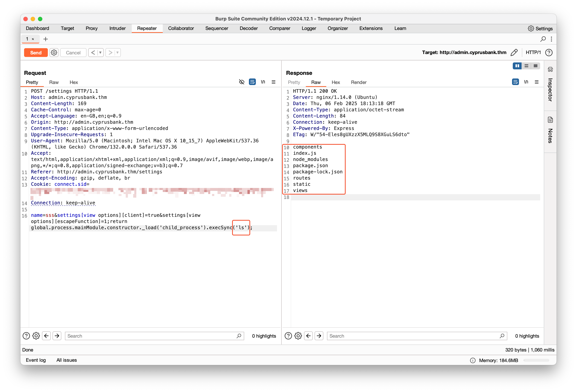Close Repeater tab 1
This screenshot has width=577, height=392.
(x=33, y=39)
